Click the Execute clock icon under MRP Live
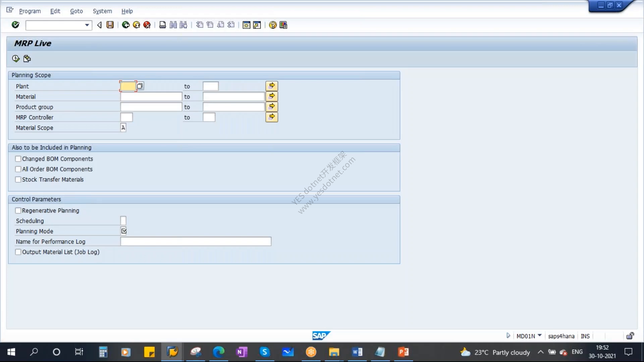 pyautogui.click(x=16, y=59)
